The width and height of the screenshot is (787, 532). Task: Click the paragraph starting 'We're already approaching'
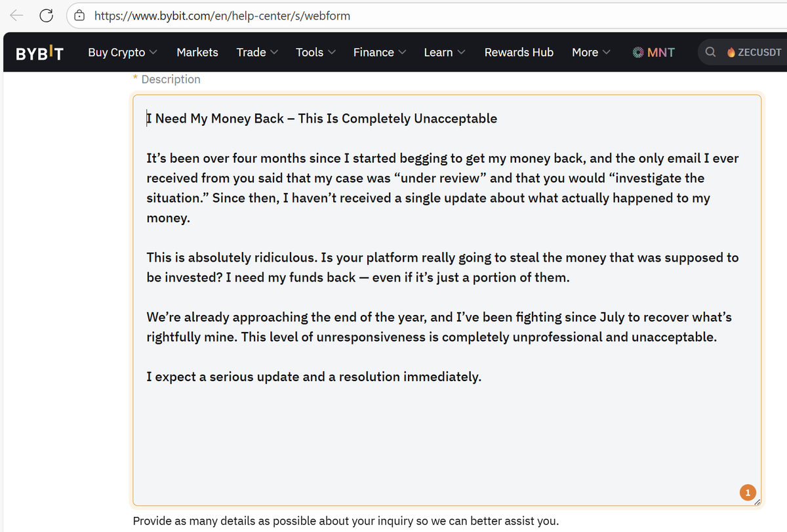tap(439, 327)
